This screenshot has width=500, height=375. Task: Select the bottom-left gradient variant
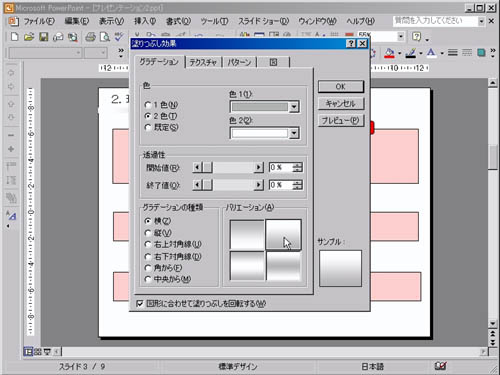click(x=247, y=266)
